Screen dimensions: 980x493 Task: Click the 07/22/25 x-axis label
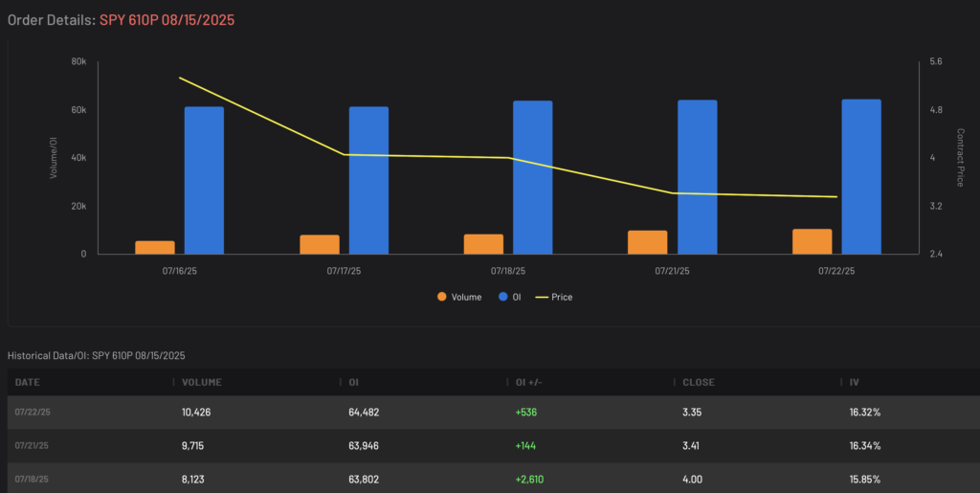point(836,272)
